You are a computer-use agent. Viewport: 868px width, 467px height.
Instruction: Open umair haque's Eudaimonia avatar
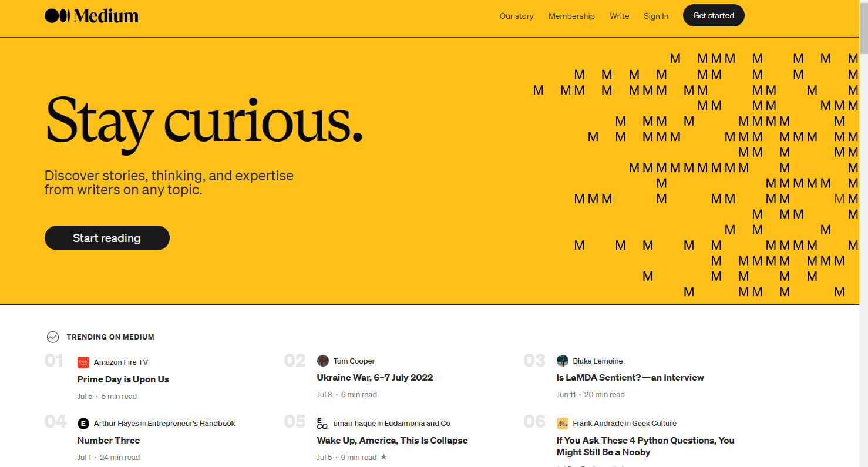point(323,424)
